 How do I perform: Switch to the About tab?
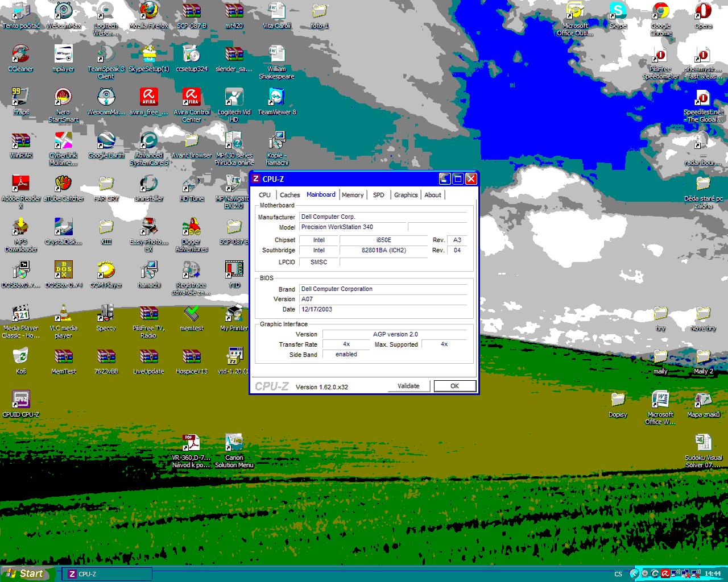pos(433,195)
